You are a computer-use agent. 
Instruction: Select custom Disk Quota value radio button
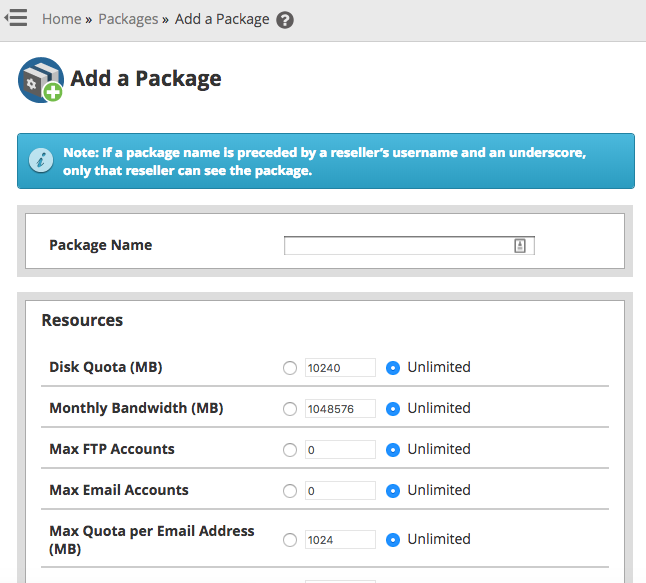click(x=290, y=368)
